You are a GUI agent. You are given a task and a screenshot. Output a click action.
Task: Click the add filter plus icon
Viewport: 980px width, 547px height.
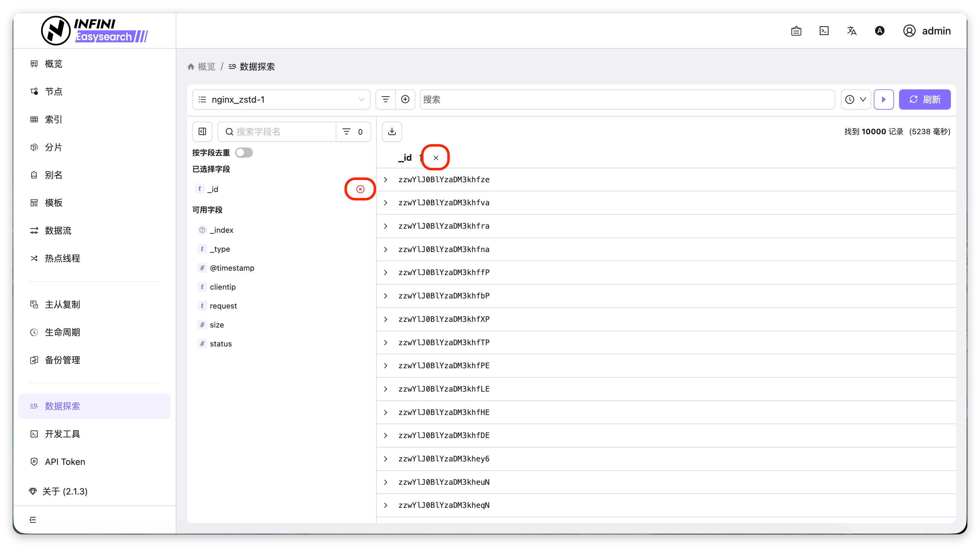(405, 99)
